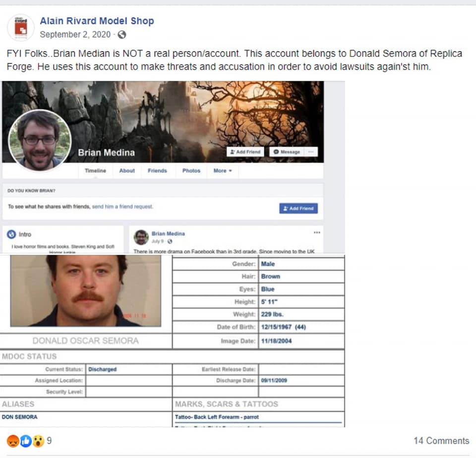The image size is (476, 458).
Task: Click the DON SEMORA alias entry
Action: [x=19, y=417]
